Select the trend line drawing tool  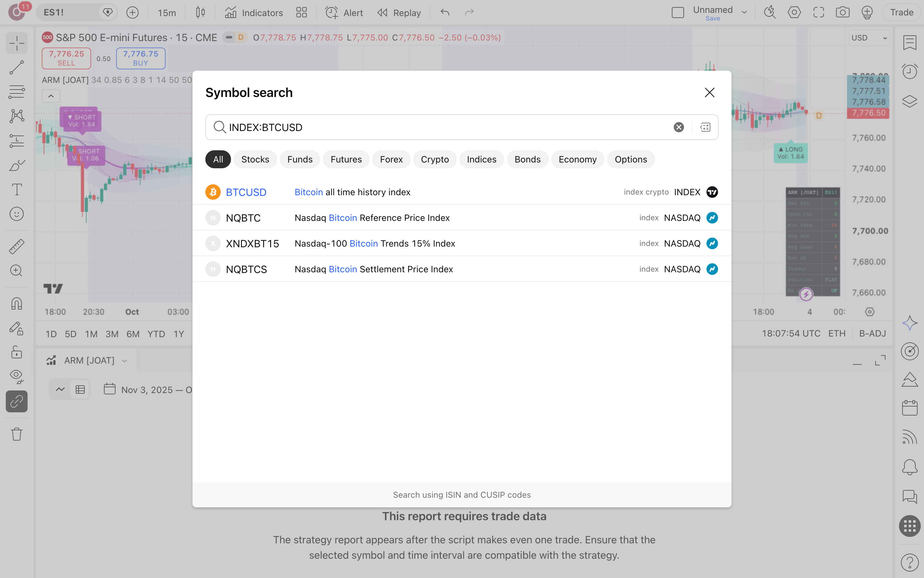coord(17,68)
